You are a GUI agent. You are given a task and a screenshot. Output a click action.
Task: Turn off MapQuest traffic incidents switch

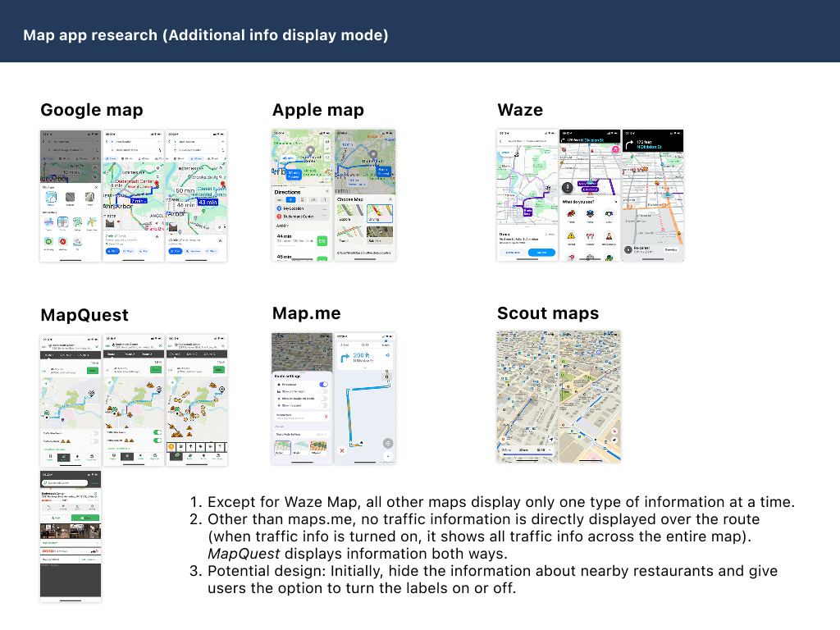coord(159,441)
